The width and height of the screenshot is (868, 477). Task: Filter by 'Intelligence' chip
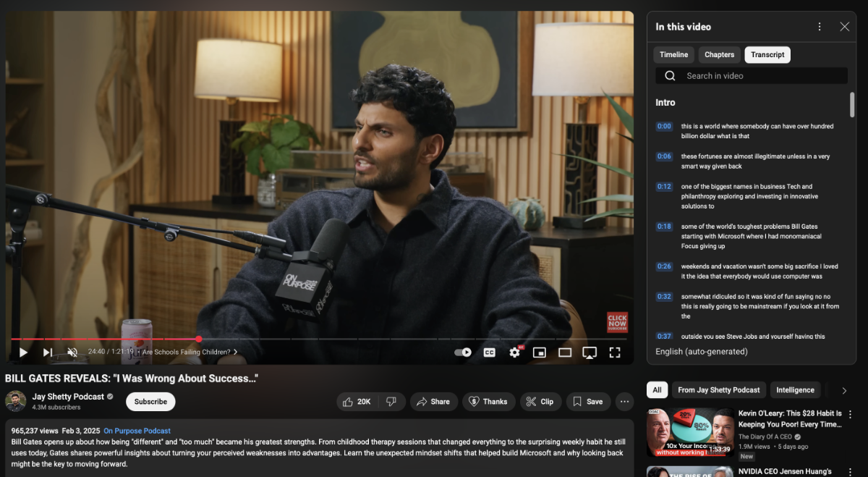pyautogui.click(x=795, y=390)
